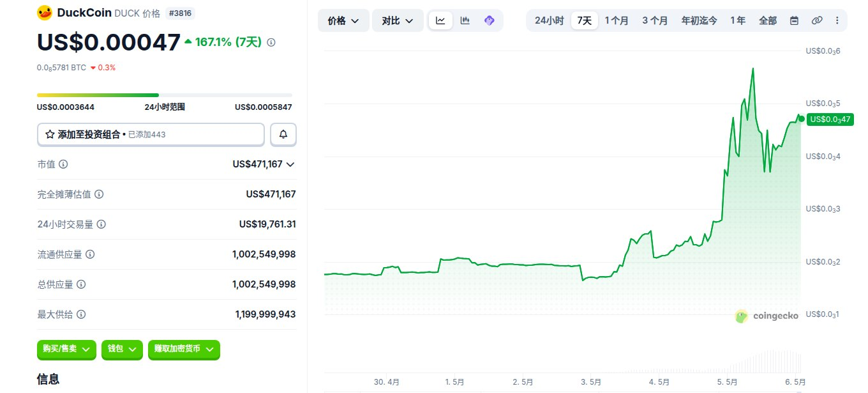868x393 pixels.
Task: Click the high value US$0.0005847
Action: point(264,107)
